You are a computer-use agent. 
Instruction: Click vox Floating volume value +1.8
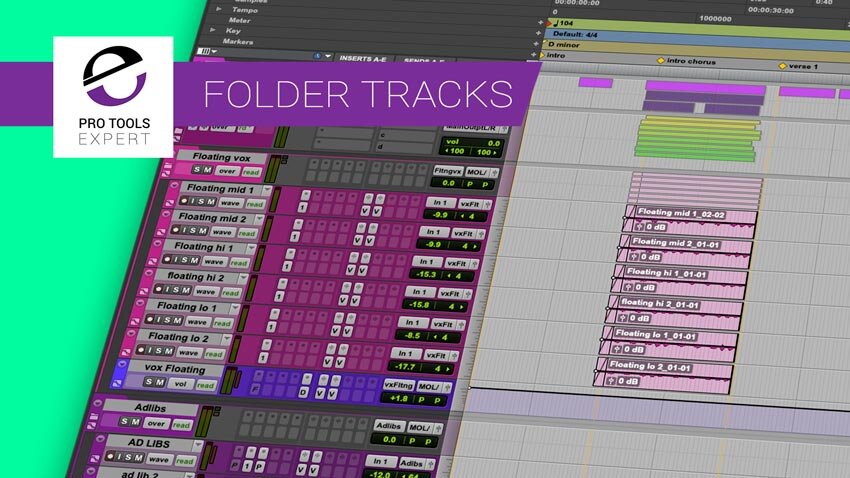pos(398,398)
